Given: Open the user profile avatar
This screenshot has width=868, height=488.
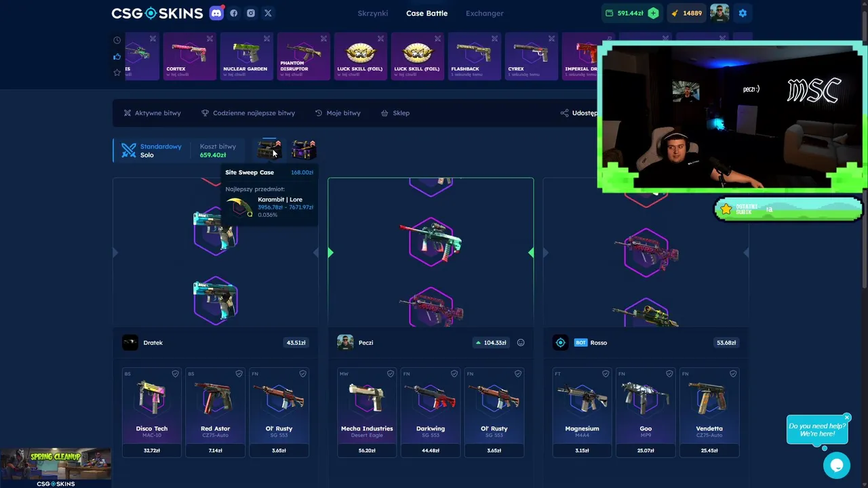Looking at the screenshot, I should (x=719, y=13).
